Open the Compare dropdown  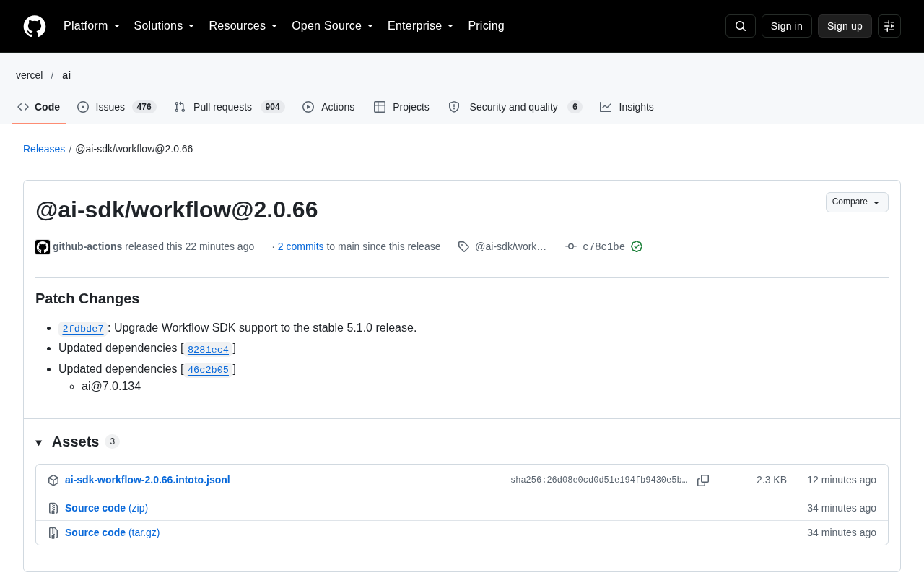coord(857,202)
